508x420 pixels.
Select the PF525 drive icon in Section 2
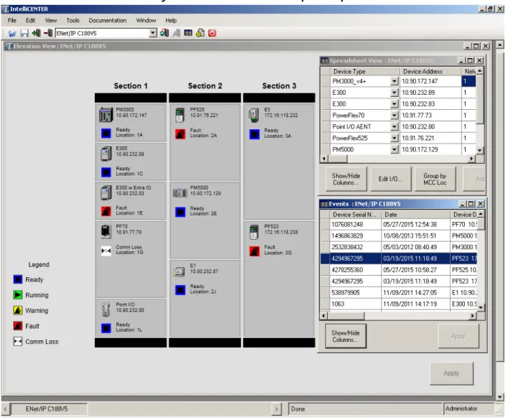pyautogui.click(x=180, y=115)
